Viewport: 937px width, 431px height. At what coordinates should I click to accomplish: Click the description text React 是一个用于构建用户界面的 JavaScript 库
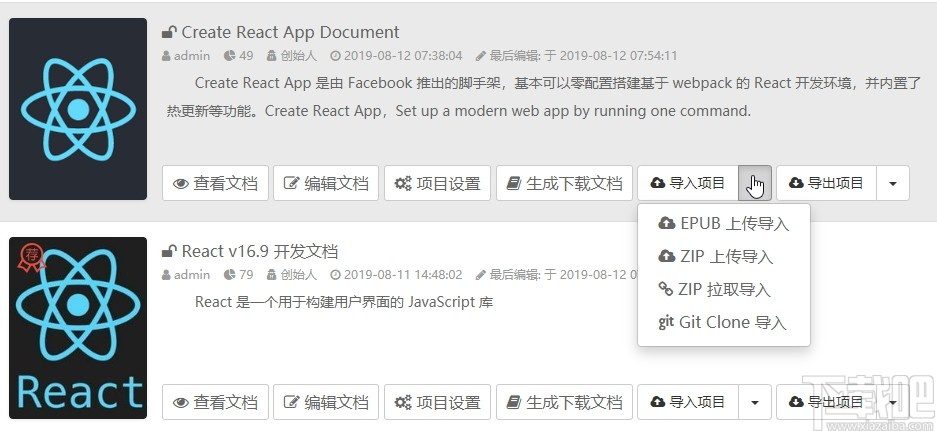point(344,302)
